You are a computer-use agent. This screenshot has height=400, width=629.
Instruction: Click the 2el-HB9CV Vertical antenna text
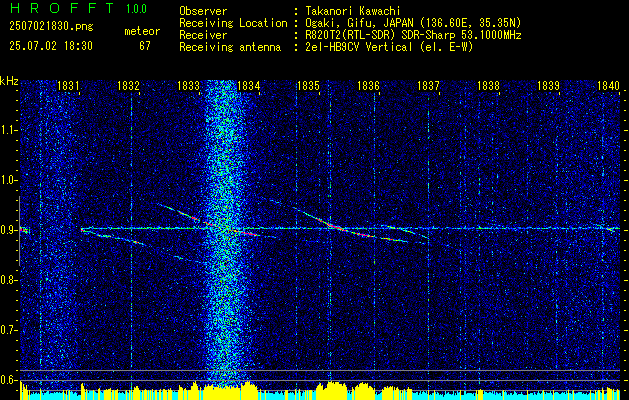[x=389, y=47]
